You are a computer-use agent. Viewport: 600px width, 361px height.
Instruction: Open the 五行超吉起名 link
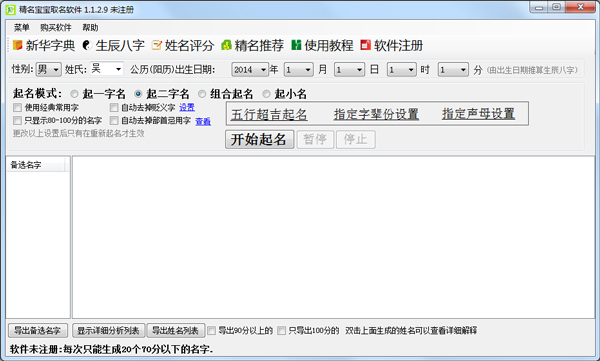pos(269,114)
